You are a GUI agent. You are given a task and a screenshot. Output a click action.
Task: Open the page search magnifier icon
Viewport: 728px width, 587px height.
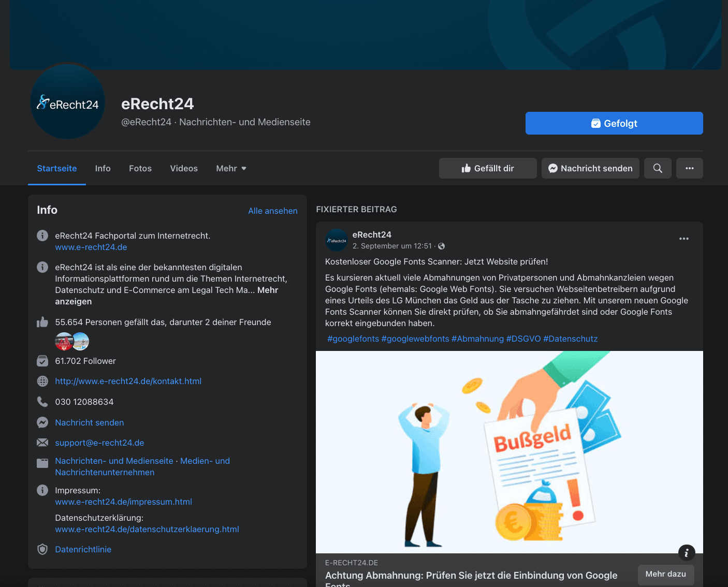pyautogui.click(x=658, y=168)
